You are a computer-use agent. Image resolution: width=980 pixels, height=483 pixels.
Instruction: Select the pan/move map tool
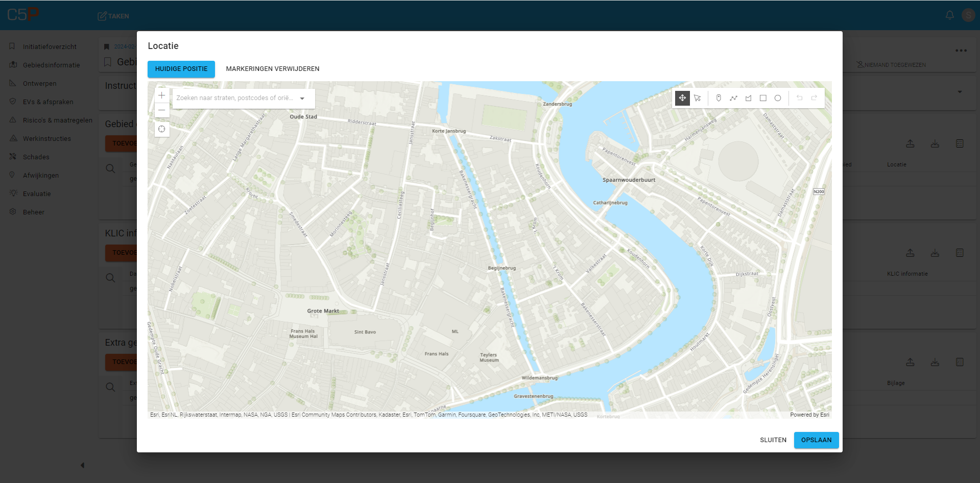pos(682,98)
